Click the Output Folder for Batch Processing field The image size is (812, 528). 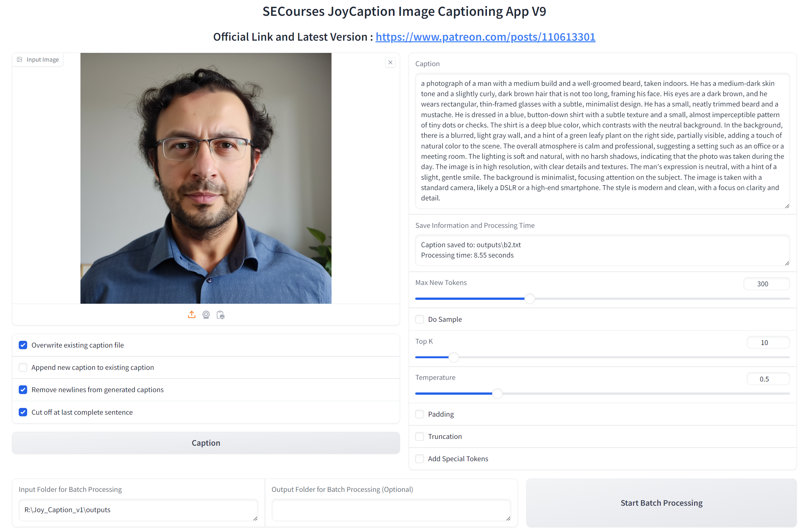391,510
